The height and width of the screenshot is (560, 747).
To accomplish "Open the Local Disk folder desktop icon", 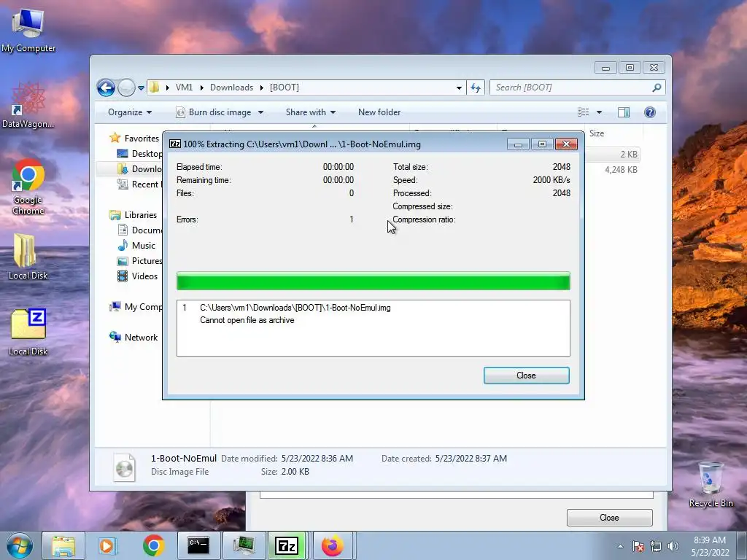I will (28, 257).
